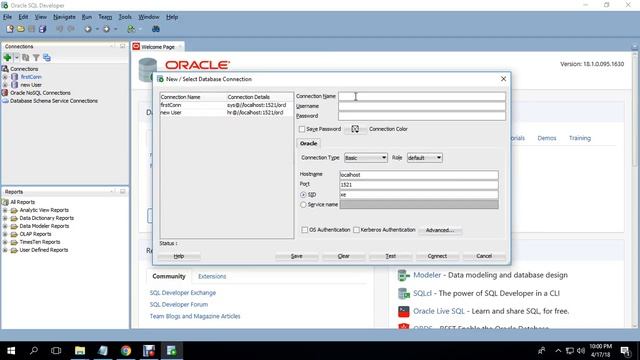Click the Save All toolbar icon

point(42,29)
